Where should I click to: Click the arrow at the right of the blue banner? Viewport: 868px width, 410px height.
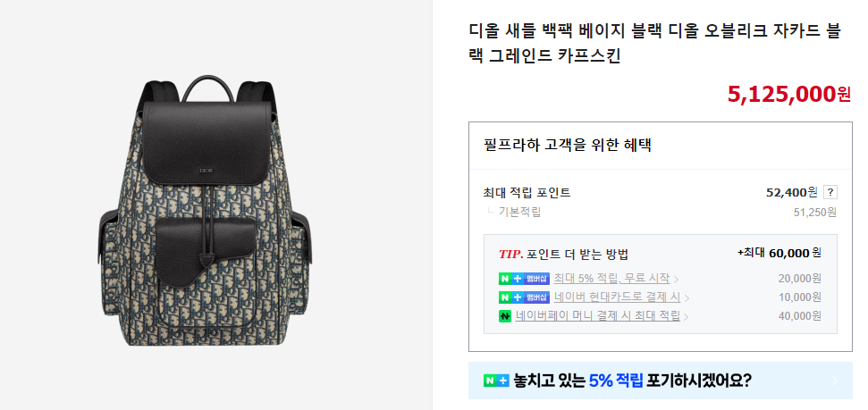click(835, 381)
